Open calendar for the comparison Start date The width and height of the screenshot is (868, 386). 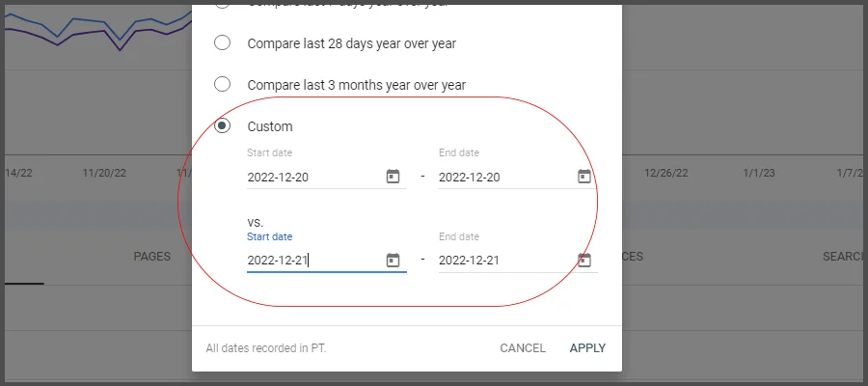pos(393,260)
